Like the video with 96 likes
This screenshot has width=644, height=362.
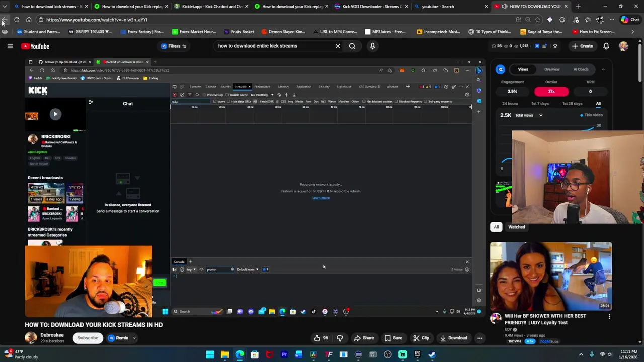(x=320, y=338)
